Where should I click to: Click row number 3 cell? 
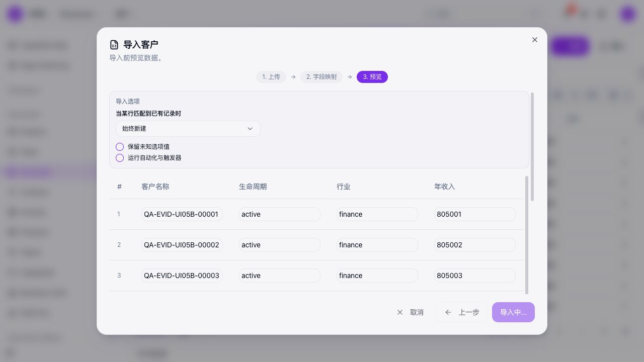point(119,276)
